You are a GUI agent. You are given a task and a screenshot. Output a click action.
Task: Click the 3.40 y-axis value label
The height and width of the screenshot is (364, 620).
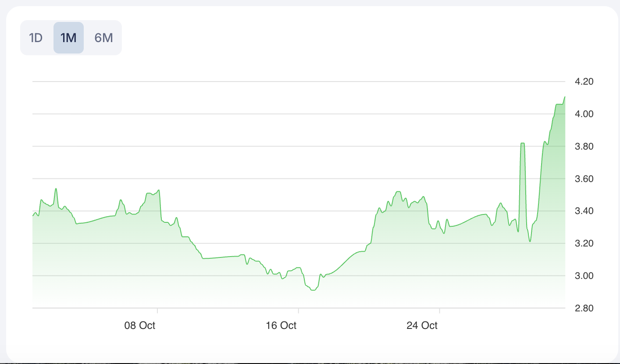tap(584, 211)
